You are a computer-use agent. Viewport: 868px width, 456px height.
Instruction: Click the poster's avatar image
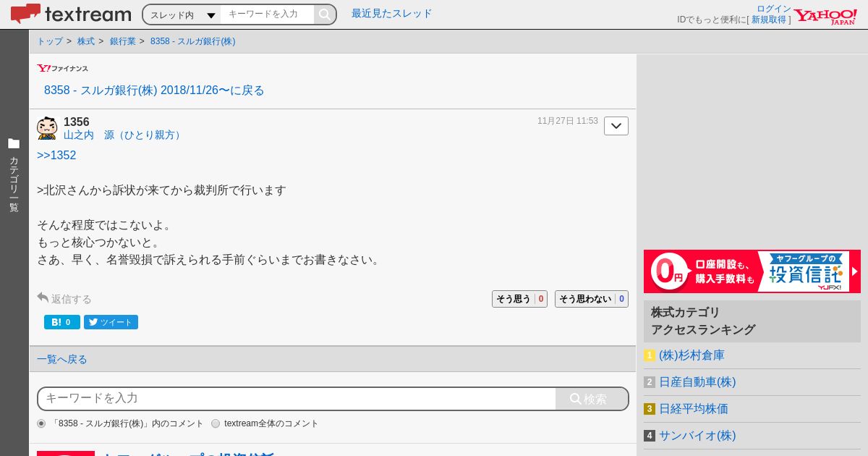[x=47, y=128]
